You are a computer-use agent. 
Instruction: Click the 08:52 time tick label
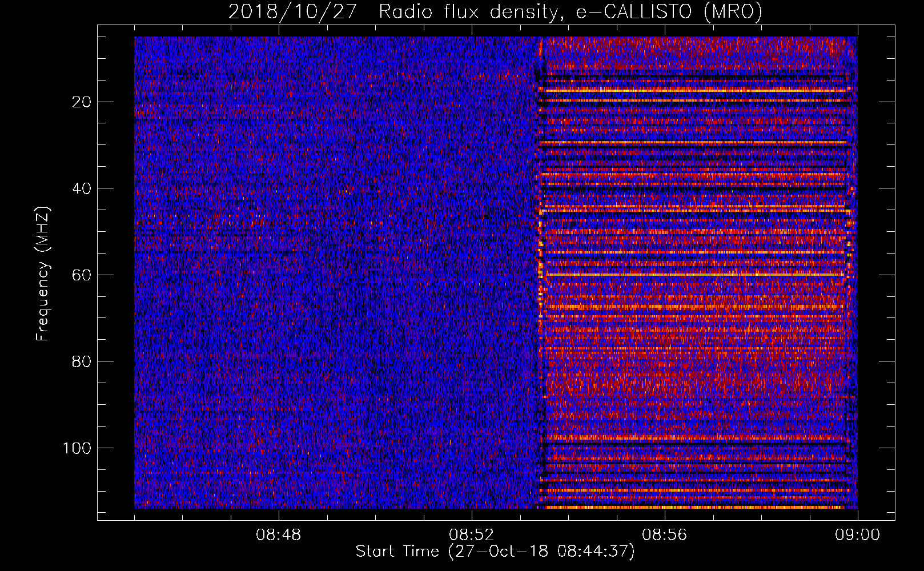(471, 535)
